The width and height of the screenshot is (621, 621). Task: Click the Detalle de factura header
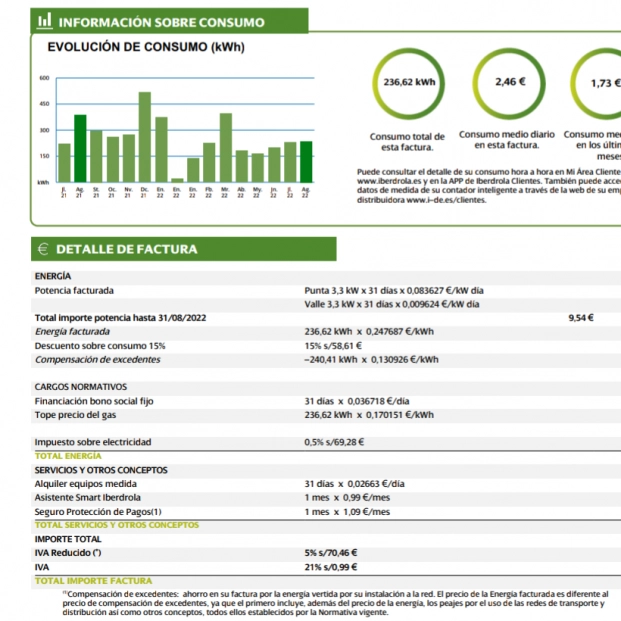pos(126,249)
